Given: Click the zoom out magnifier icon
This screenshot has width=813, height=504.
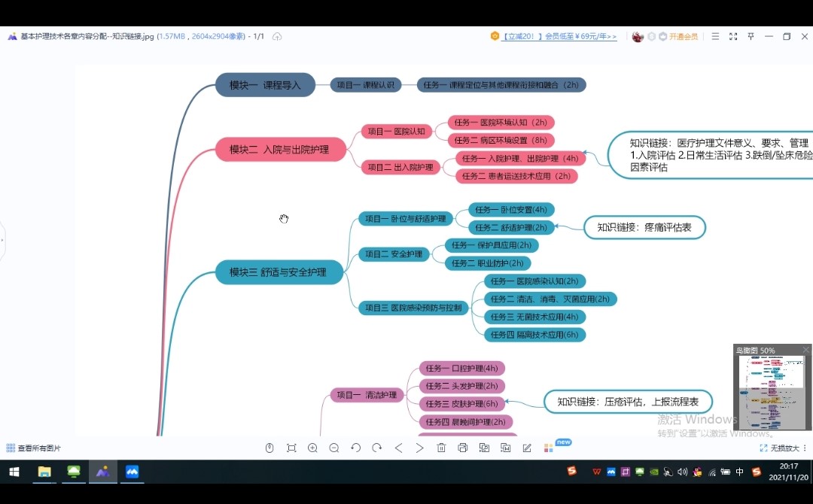Looking at the screenshot, I should click(x=333, y=448).
